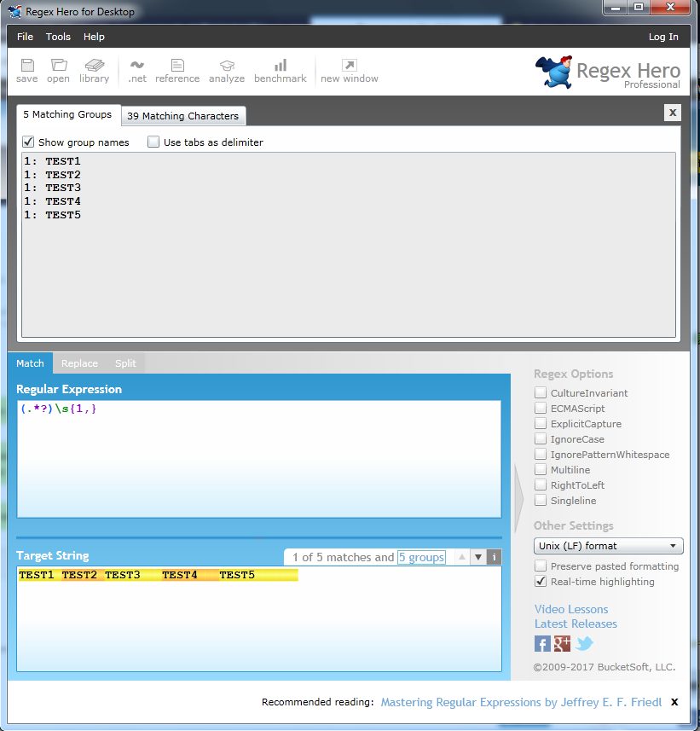Click the '1 of 5 matches and' text
This screenshot has height=731, width=700.
click(x=344, y=557)
